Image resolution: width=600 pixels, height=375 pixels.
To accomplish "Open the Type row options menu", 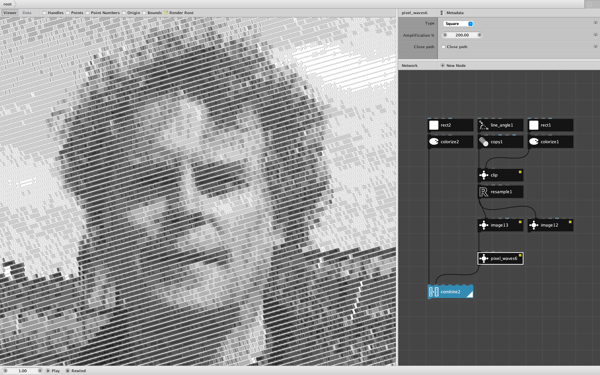I will [595, 23].
